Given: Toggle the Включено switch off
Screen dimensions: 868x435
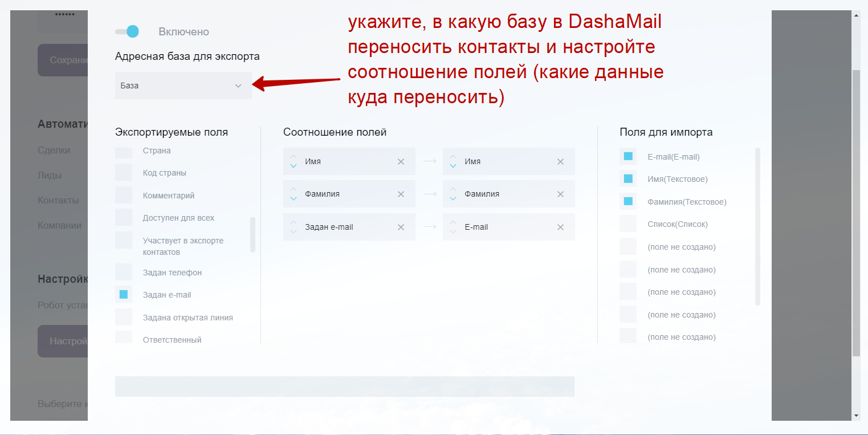Looking at the screenshot, I should click(x=127, y=32).
